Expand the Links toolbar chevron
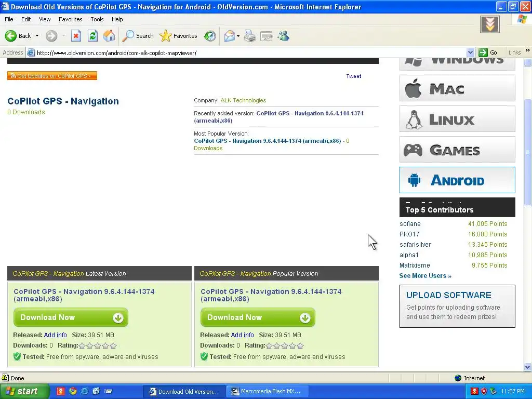This screenshot has height=399, width=532. click(x=528, y=50)
